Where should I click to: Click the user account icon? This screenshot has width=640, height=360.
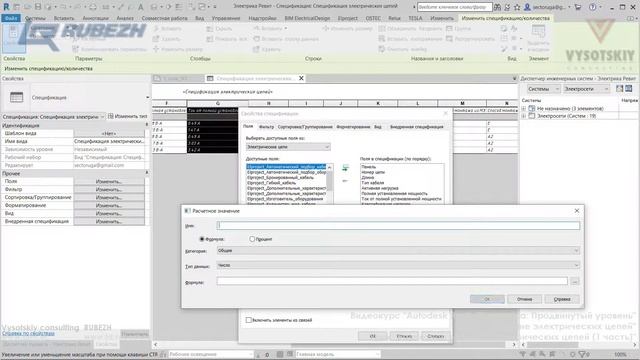(x=527, y=7)
